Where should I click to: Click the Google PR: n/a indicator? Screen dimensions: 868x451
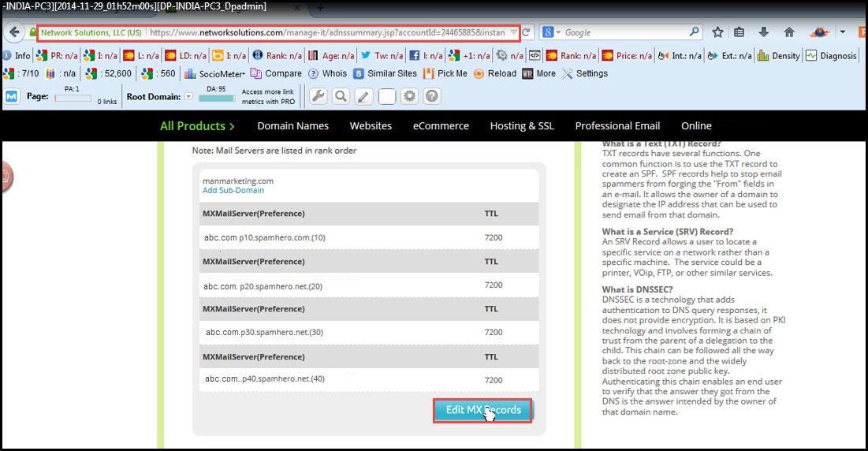click(57, 55)
